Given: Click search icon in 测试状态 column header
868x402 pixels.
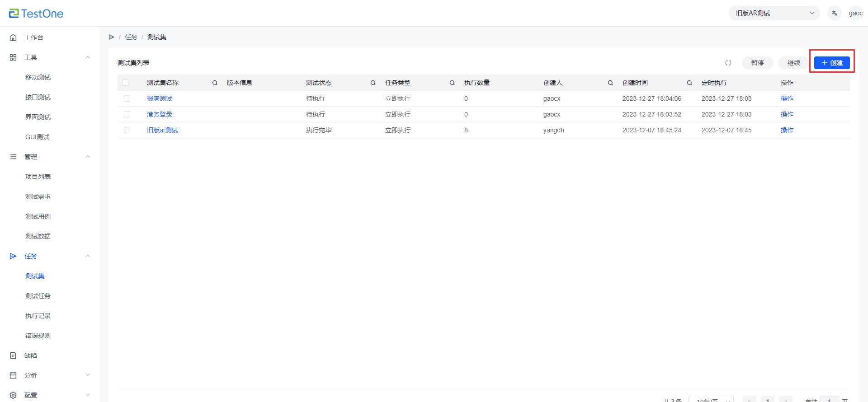Looking at the screenshot, I should point(373,83).
